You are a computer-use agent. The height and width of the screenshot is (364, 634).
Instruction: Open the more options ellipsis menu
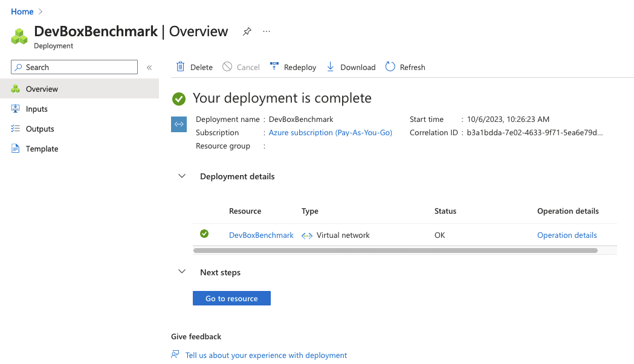click(x=267, y=31)
